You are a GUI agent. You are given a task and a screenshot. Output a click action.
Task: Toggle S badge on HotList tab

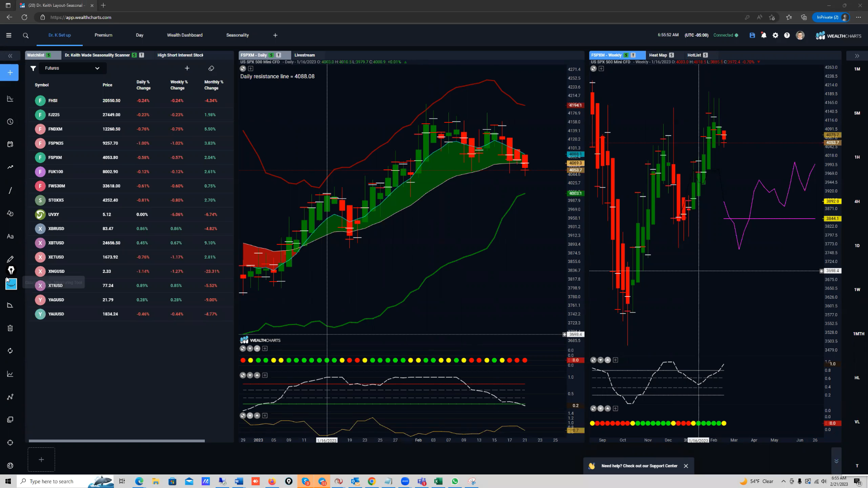tap(705, 55)
